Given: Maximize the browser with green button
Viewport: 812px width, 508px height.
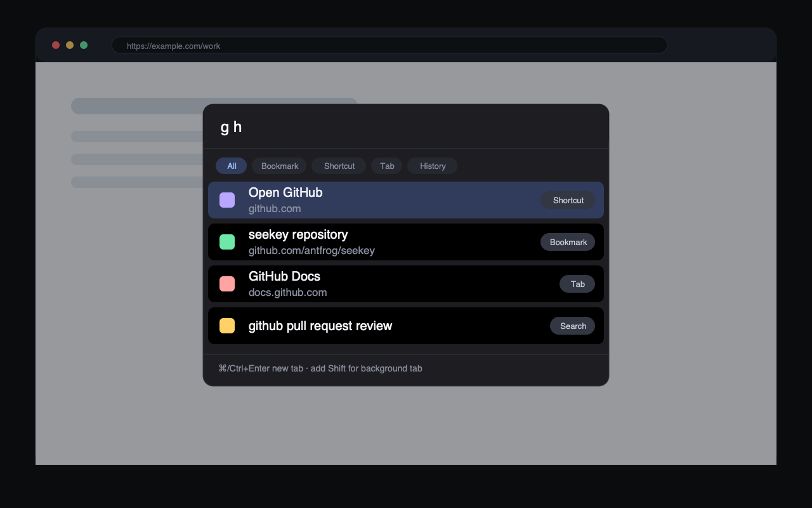Looking at the screenshot, I should click(x=84, y=45).
